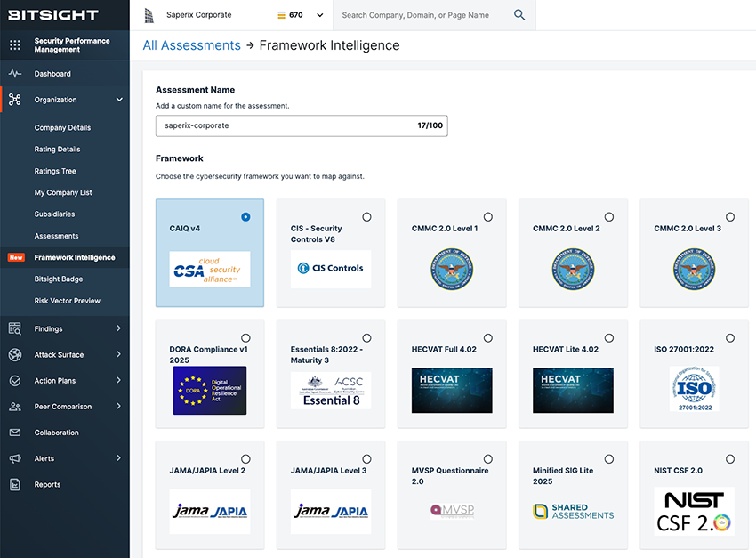Open the Reports icon in the sidebar
Viewport: 756px width, 558px height.
[x=15, y=484]
